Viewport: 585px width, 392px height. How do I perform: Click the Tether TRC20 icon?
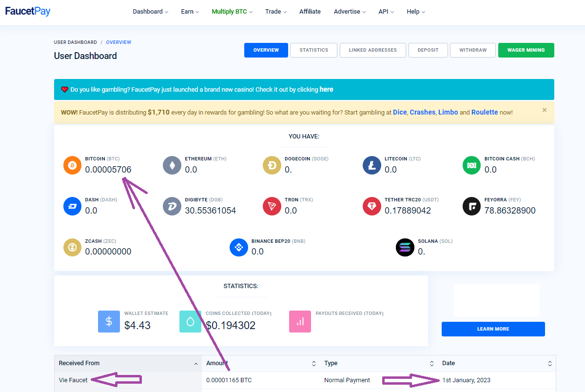(x=372, y=206)
